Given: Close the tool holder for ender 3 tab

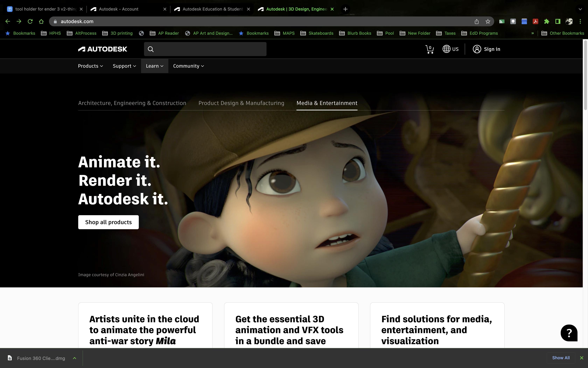Looking at the screenshot, I should coord(81,9).
